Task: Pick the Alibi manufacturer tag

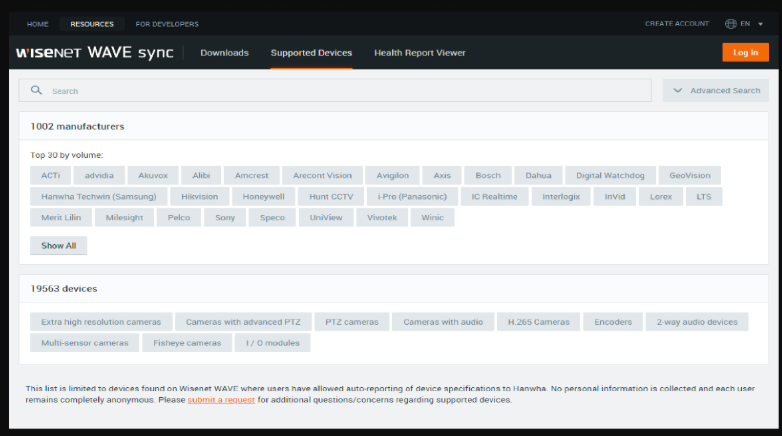Action: pyautogui.click(x=201, y=176)
